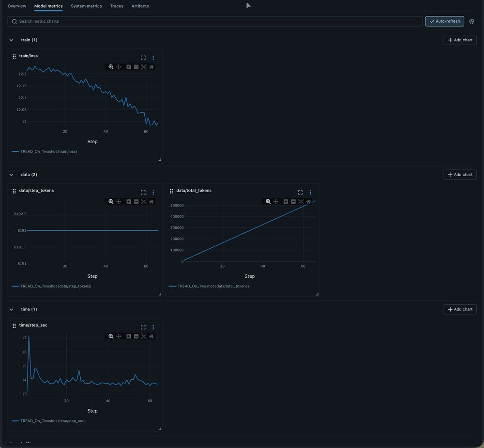Toggle the Auto-refresh button

(x=444, y=21)
